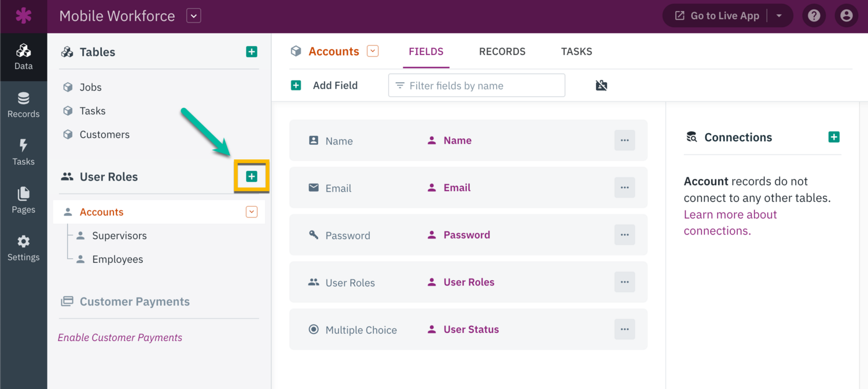Open the Records section from the sidebar
The image size is (868, 389).
[x=23, y=104]
